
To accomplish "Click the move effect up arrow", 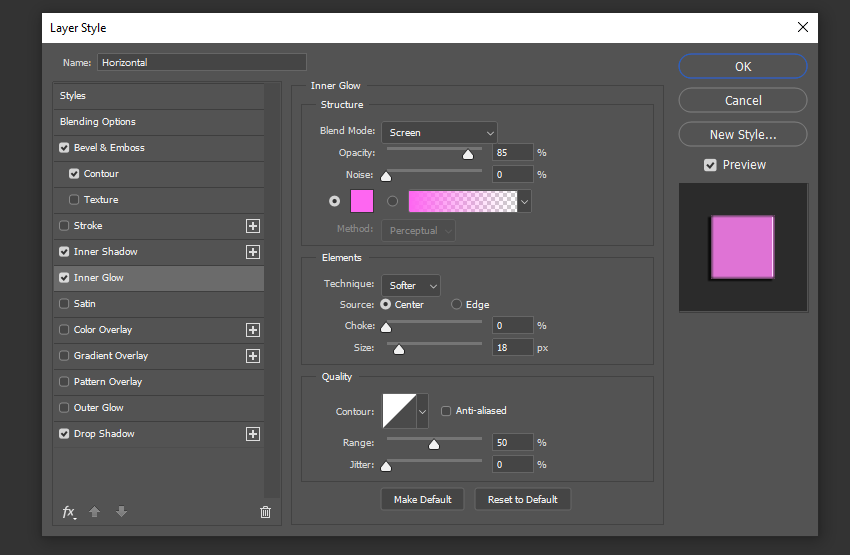I will click(95, 512).
